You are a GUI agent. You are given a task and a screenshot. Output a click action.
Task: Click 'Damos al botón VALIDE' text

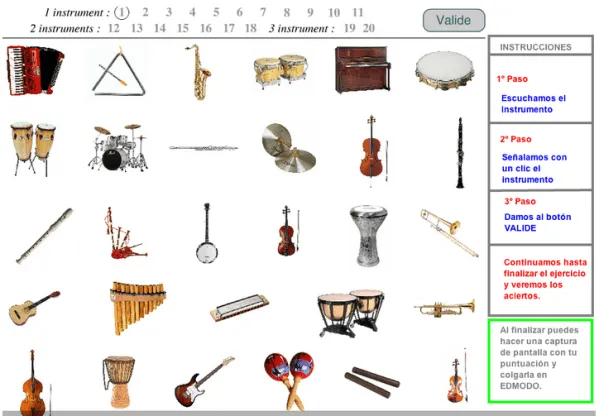click(537, 222)
